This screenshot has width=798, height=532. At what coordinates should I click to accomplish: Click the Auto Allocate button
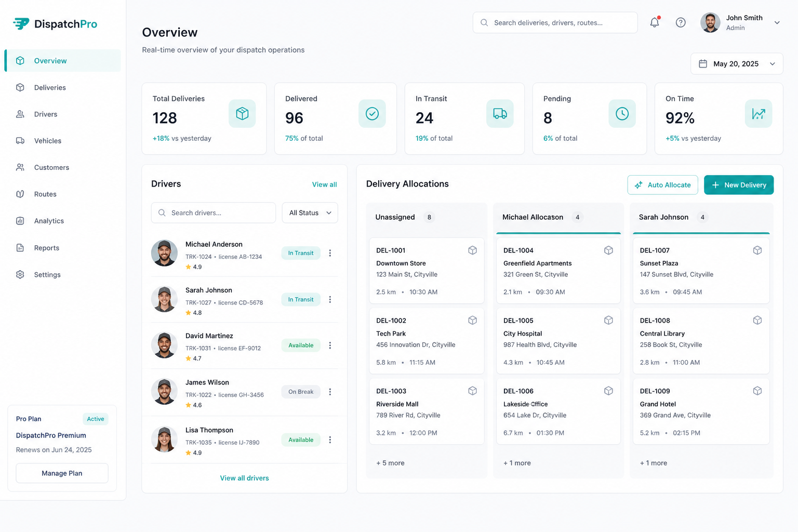[x=662, y=185]
